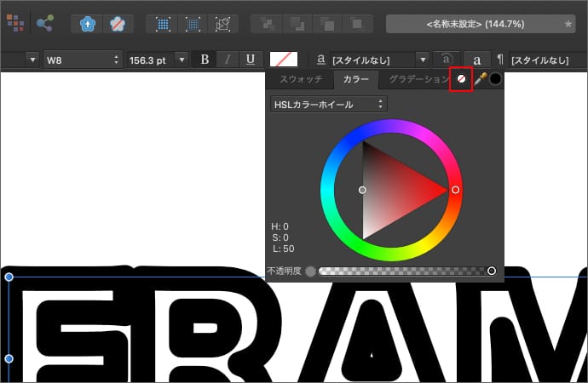Viewport: 588px width, 383px height.
Task: Toggle bold text formatting
Action: [x=205, y=60]
